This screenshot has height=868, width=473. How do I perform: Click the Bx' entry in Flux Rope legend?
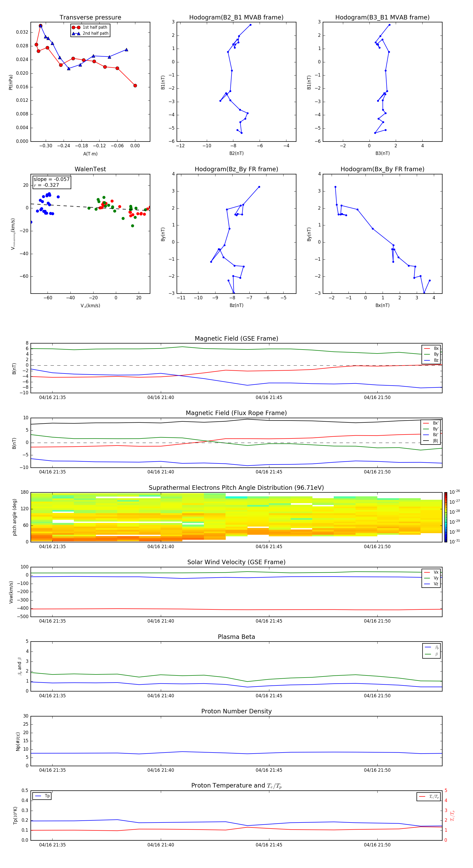point(431,423)
